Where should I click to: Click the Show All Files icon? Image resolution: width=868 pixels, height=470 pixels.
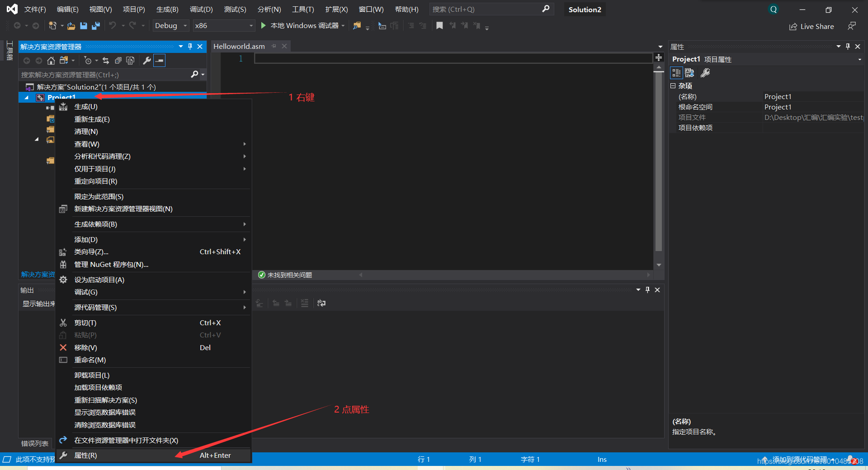pyautogui.click(x=130, y=61)
